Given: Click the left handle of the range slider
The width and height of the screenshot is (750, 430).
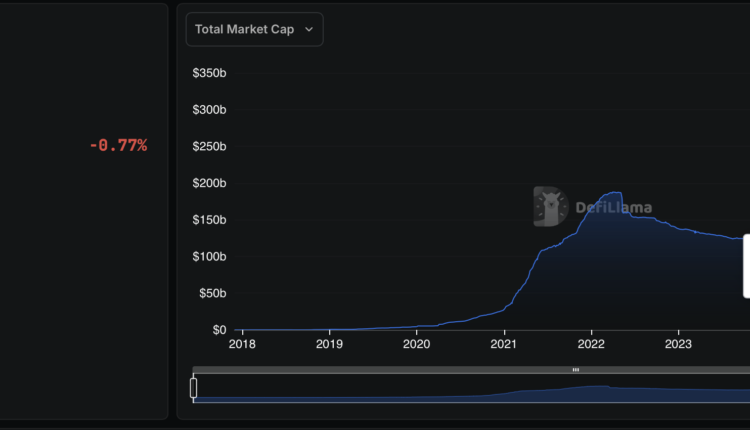Looking at the screenshot, I should click(194, 388).
